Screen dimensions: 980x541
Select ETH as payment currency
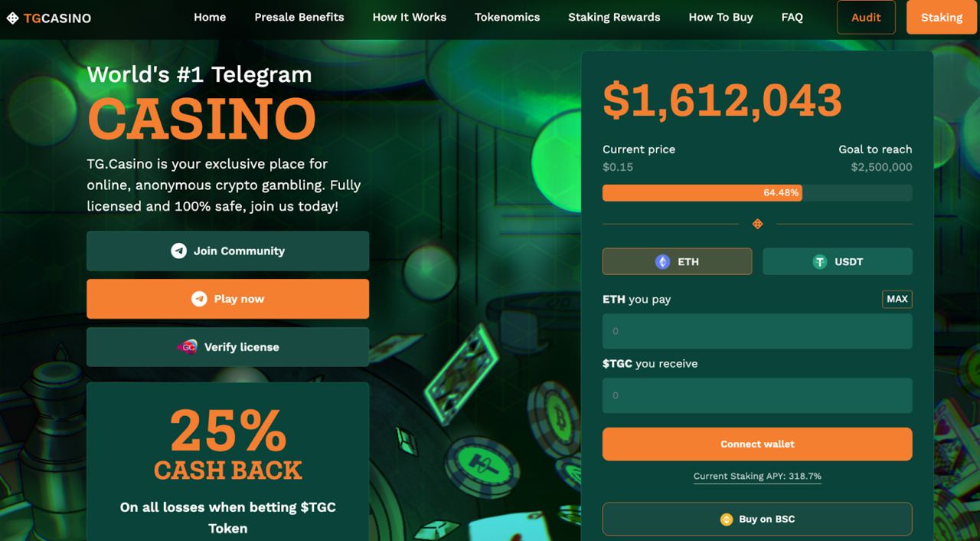[677, 261]
